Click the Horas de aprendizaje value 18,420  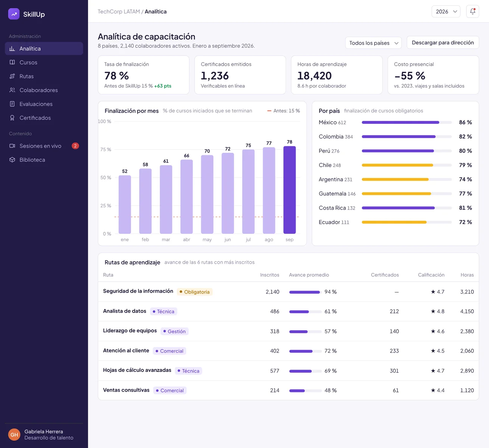click(x=315, y=76)
